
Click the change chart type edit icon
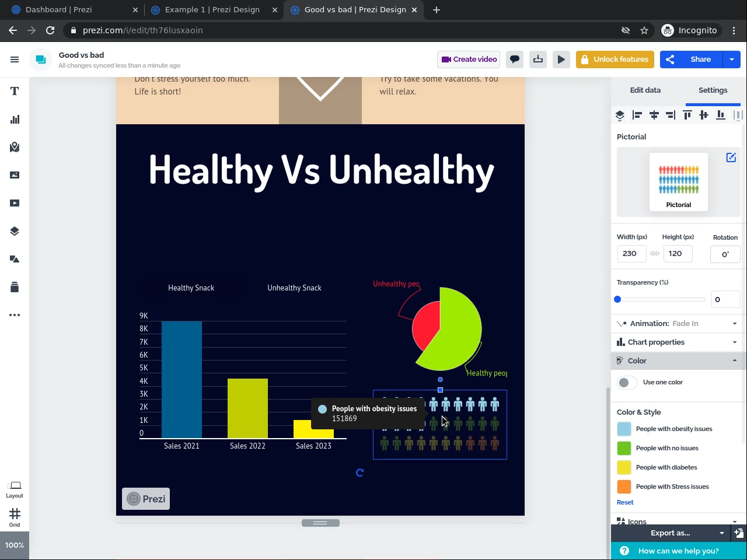(731, 157)
